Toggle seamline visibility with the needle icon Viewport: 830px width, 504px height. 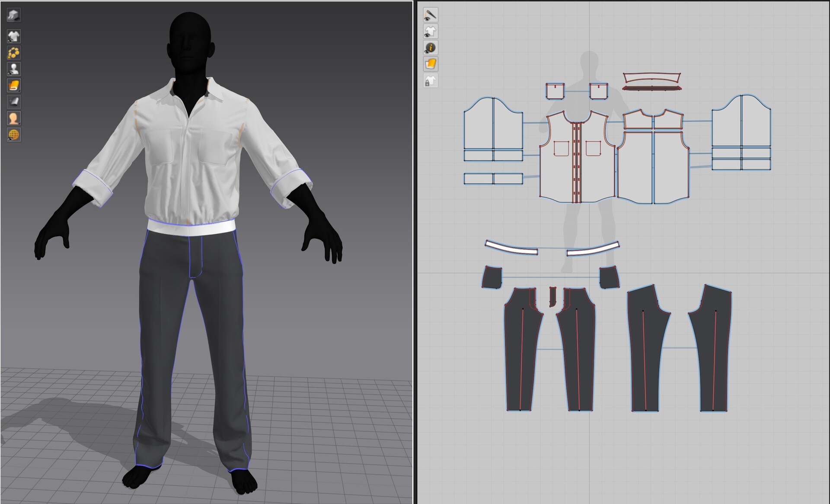pos(430,15)
